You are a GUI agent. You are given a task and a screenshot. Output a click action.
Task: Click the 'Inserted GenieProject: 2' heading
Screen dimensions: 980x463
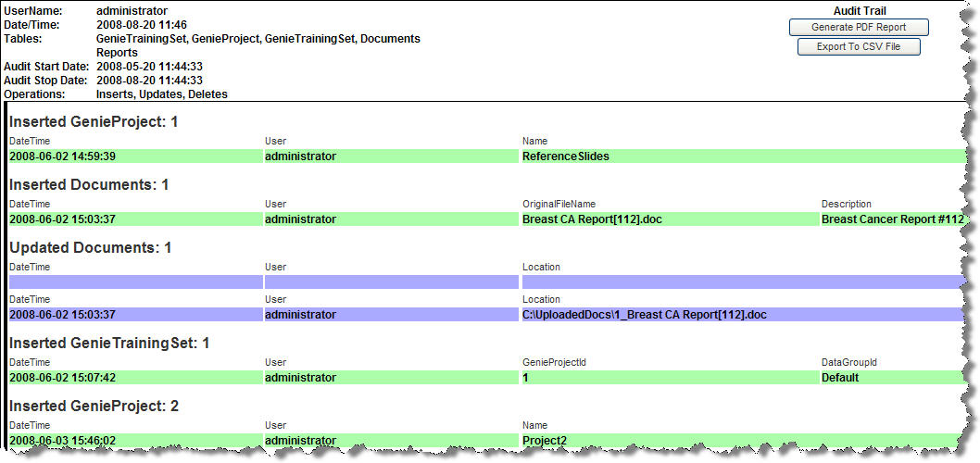(94, 407)
